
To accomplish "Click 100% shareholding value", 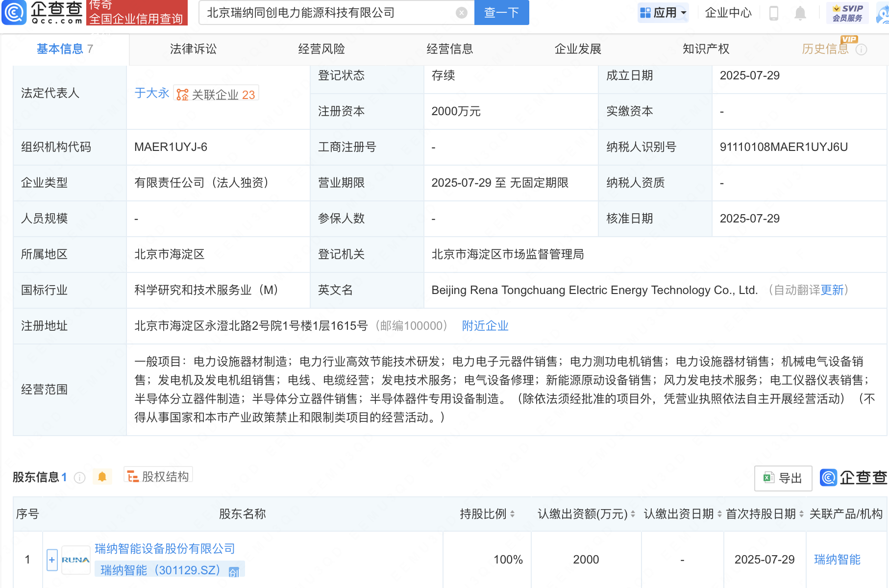I will pos(508,560).
